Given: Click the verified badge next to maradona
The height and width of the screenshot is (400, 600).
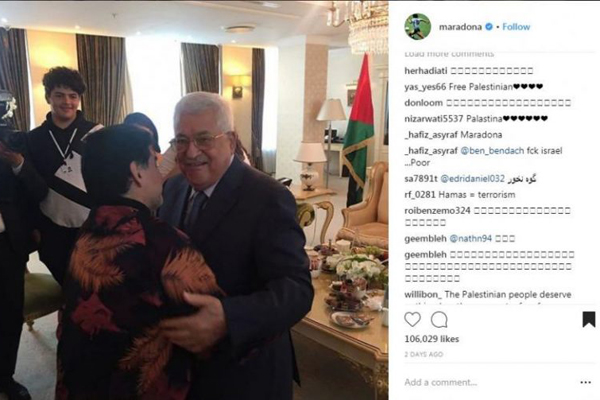Looking at the screenshot, I should (x=489, y=27).
